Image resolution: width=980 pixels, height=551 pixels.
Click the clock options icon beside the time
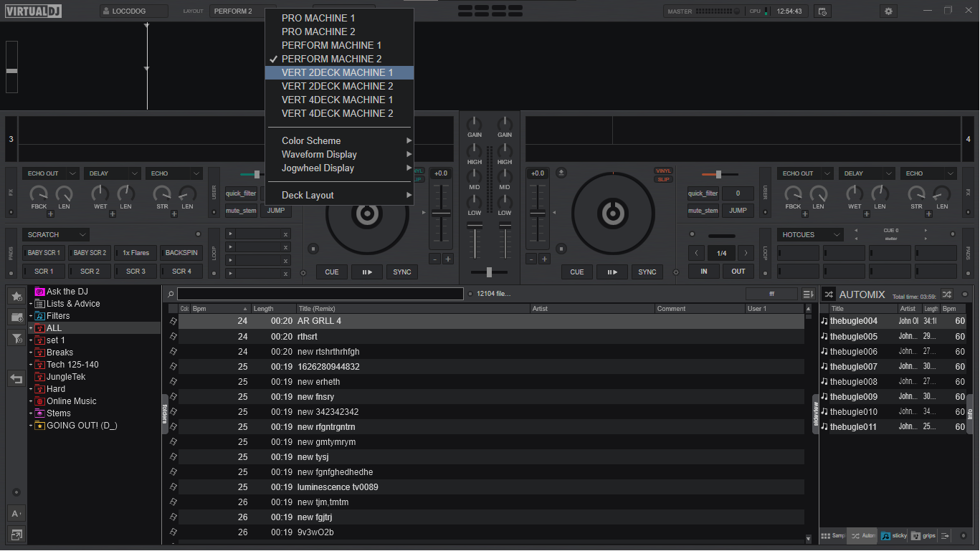coord(823,11)
